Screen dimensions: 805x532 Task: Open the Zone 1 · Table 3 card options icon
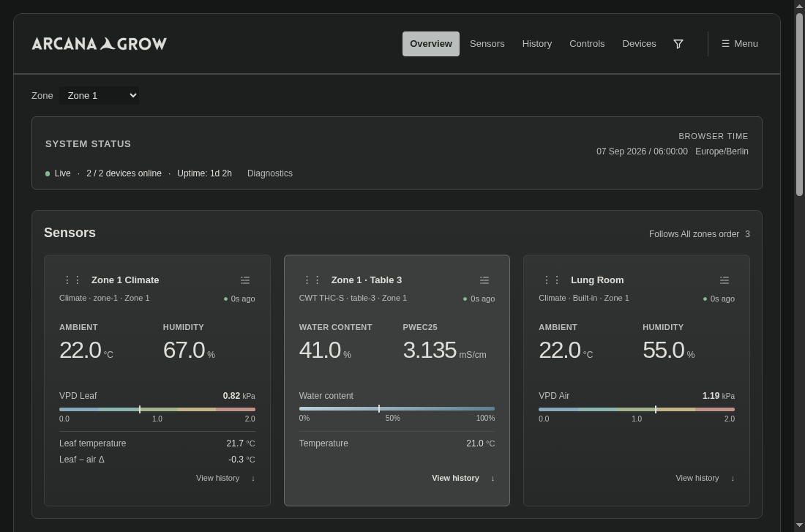pos(484,280)
